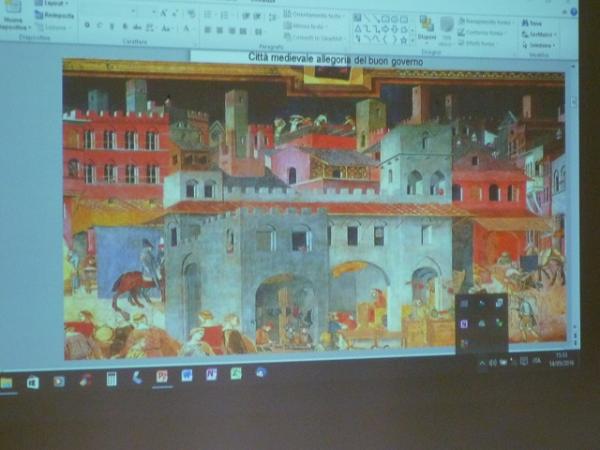Toggle italic (C) formatting
This screenshot has height=450, width=600.
click(x=99, y=26)
